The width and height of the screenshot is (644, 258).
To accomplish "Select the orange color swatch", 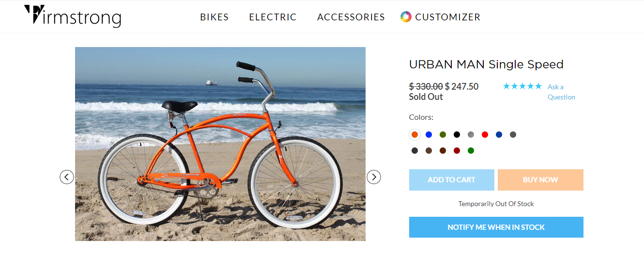I will [414, 134].
